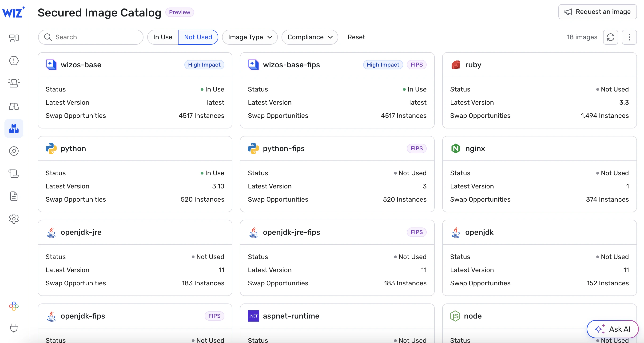644x343 pixels.
Task: Refresh the image catalog list
Action: (x=611, y=37)
